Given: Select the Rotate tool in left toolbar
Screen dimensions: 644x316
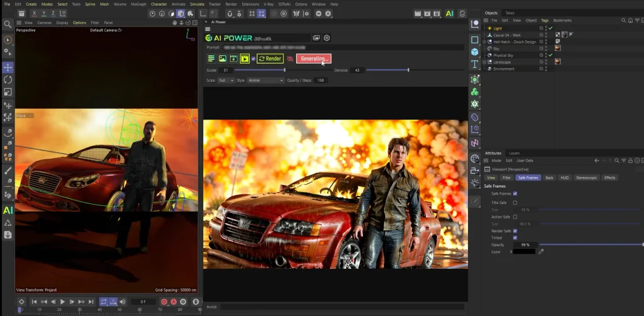Looking at the screenshot, I should [8, 79].
